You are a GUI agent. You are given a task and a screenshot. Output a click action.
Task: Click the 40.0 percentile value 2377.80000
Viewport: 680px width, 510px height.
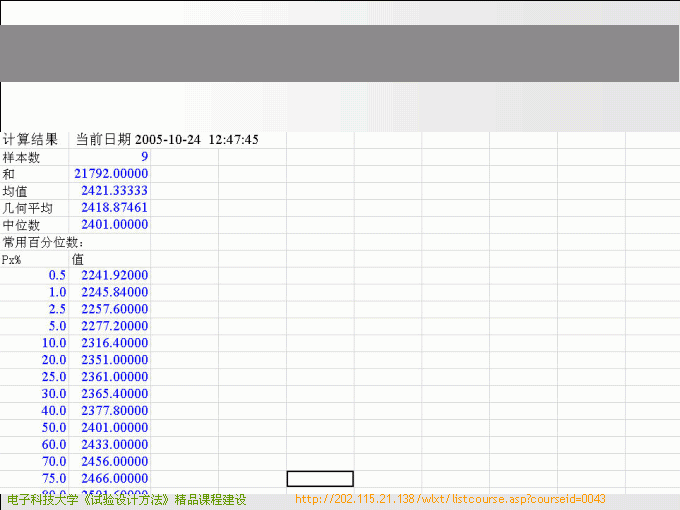[x=114, y=411]
